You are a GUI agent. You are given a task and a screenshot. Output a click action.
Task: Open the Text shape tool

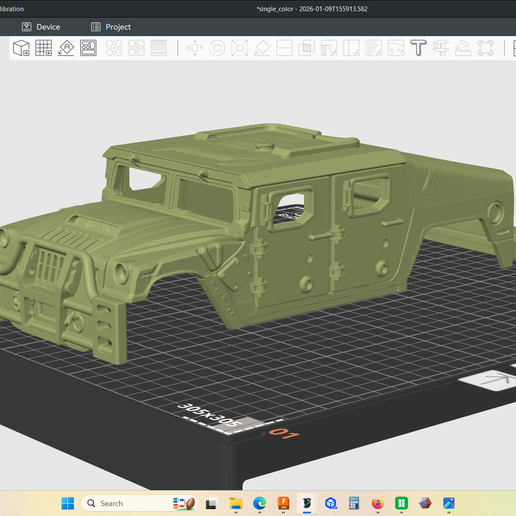[418, 48]
